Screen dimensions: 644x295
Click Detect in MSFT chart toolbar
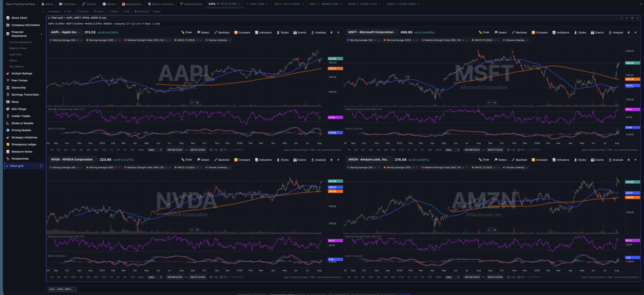coord(500,32)
